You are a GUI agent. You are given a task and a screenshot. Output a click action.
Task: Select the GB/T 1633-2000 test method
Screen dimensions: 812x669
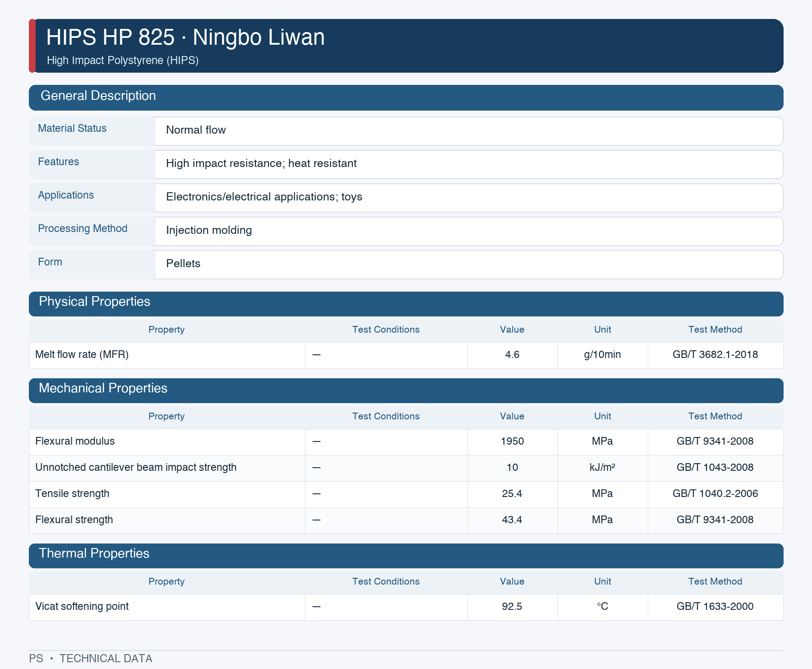[715, 607]
